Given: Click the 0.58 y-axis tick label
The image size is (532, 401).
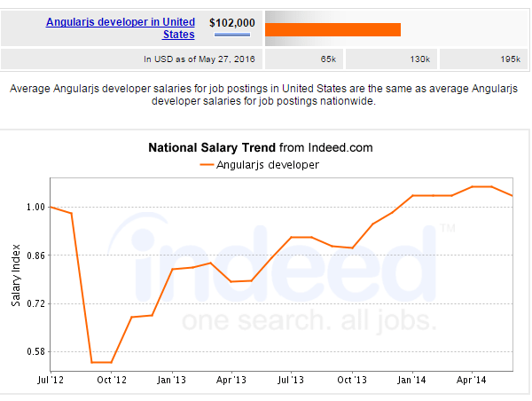Looking at the screenshot, I should [x=35, y=351].
